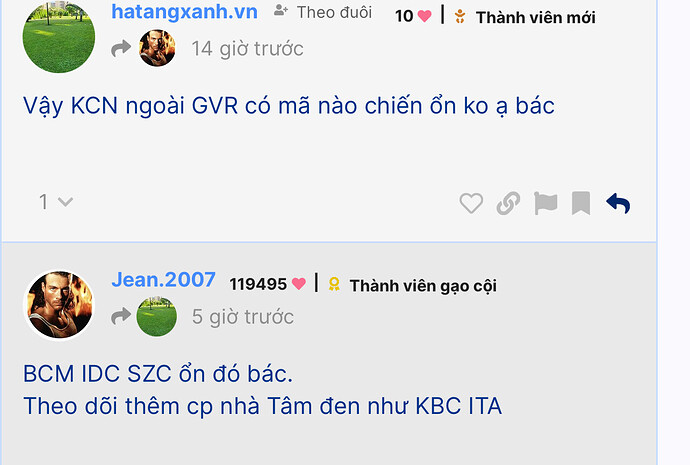
Task: Reply to hatangxanh.vn's post with blue arrow
Action: click(x=618, y=203)
